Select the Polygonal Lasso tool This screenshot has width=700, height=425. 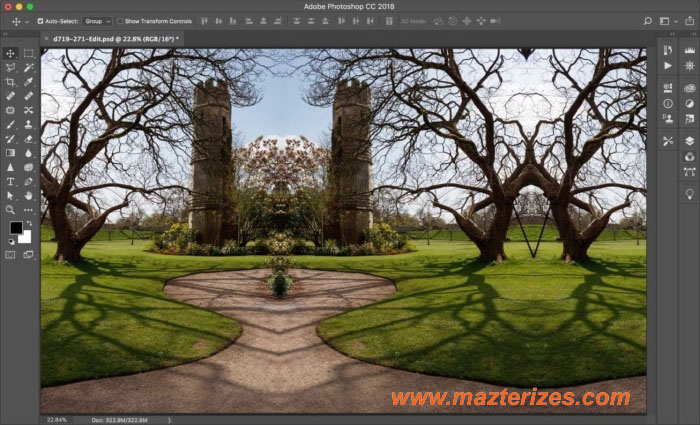(x=10, y=67)
